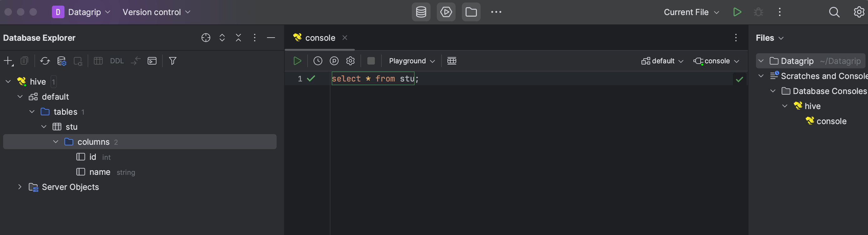Select the tables folder row
The height and width of the screenshot is (235, 868).
pos(140,112)
